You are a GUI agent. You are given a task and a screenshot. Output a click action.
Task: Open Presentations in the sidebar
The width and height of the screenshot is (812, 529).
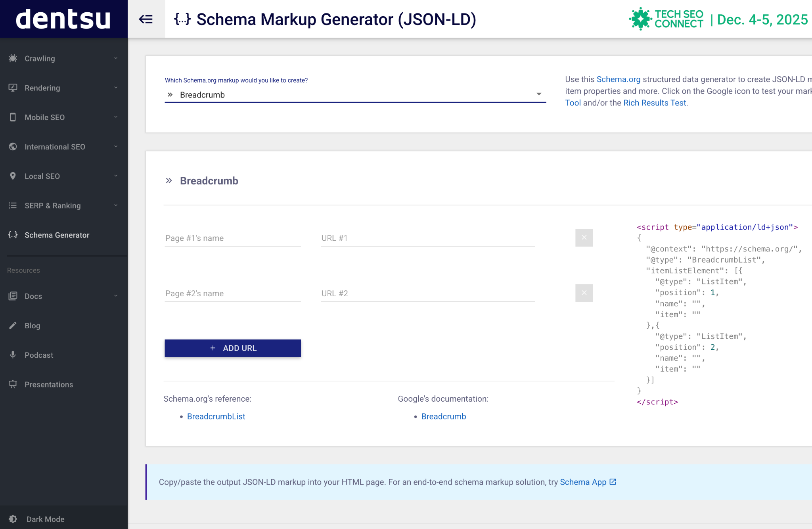point(48,384)
